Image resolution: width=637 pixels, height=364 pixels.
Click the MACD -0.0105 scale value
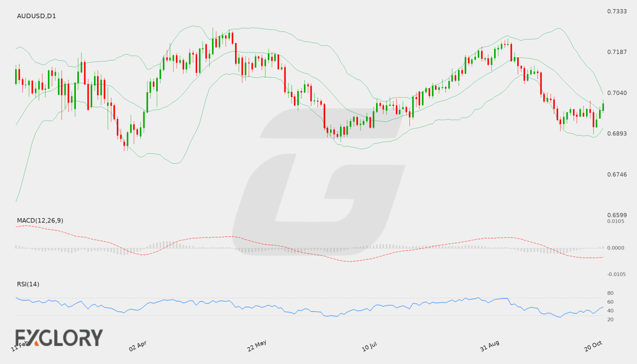(x=617, y=274)
